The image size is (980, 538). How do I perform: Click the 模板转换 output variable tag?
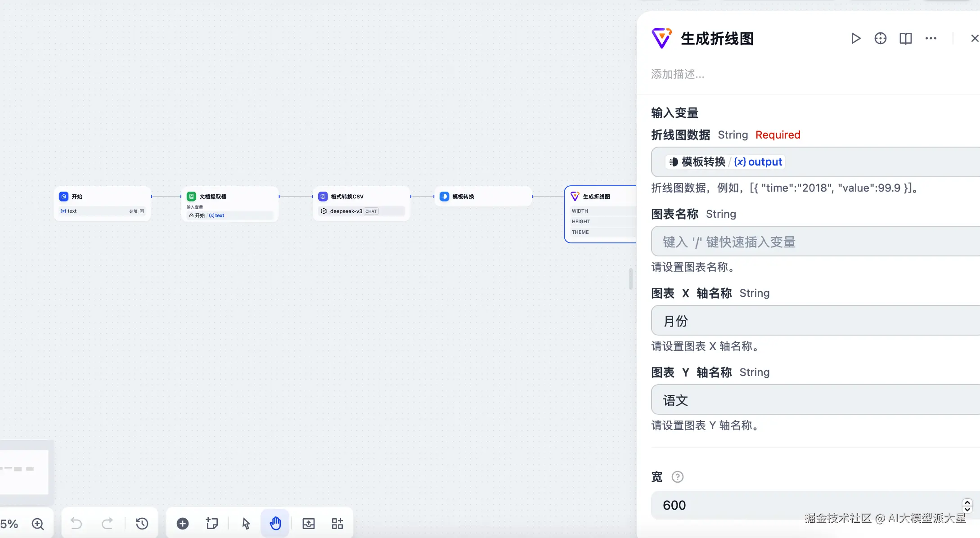tap(725, 162)
